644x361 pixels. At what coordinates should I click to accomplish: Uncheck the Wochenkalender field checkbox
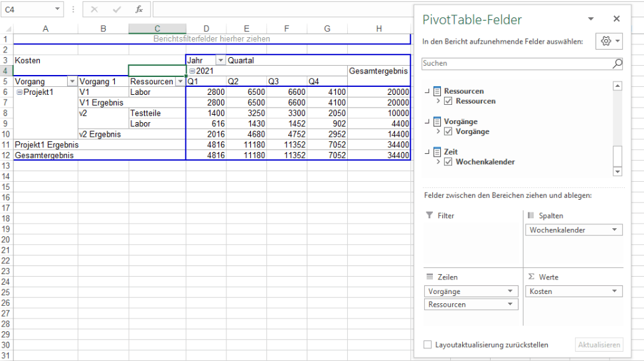pyautogui.click(x=448, y=162)
